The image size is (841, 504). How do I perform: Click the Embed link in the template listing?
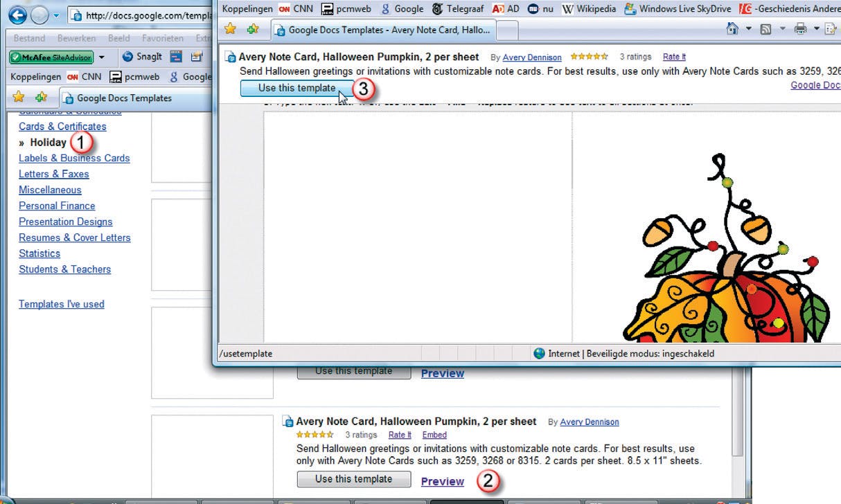[434, 435]
